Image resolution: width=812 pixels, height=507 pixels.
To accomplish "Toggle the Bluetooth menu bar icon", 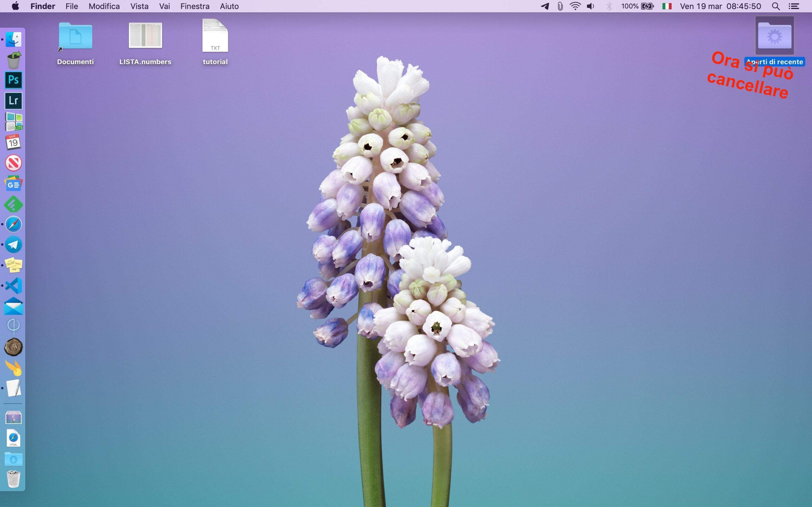I will (609, 6).
